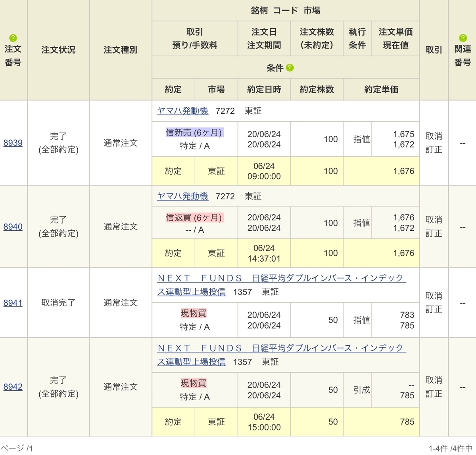Open order number 8941
The width and height of the screenshot is (476, 455).
13,303
